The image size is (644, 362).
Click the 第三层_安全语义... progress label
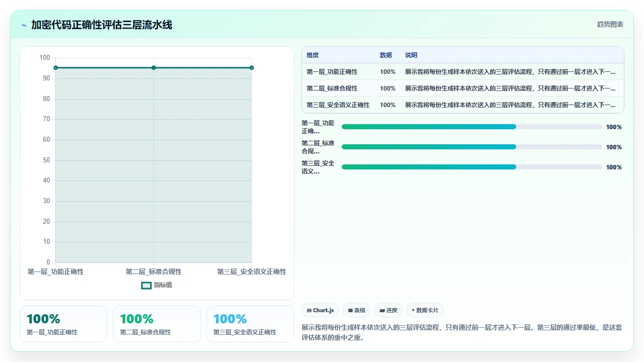tap(318, 167)
